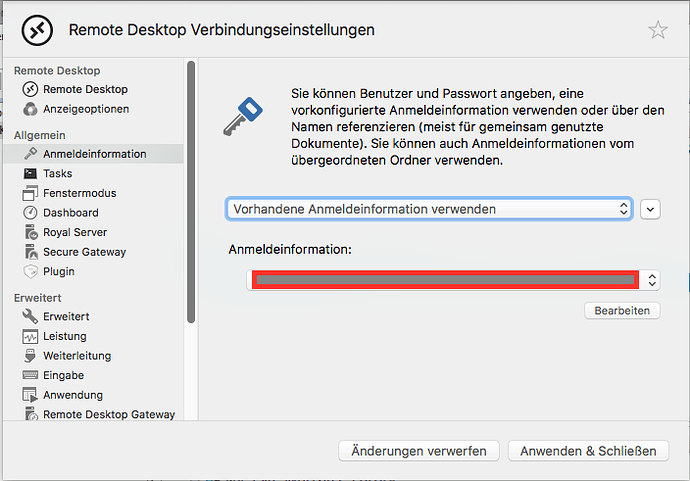Image resolution: width=690 pixels, height=481 pixels.
Task: Click the Remote Desktop sidebar icon
Action: 31,89
